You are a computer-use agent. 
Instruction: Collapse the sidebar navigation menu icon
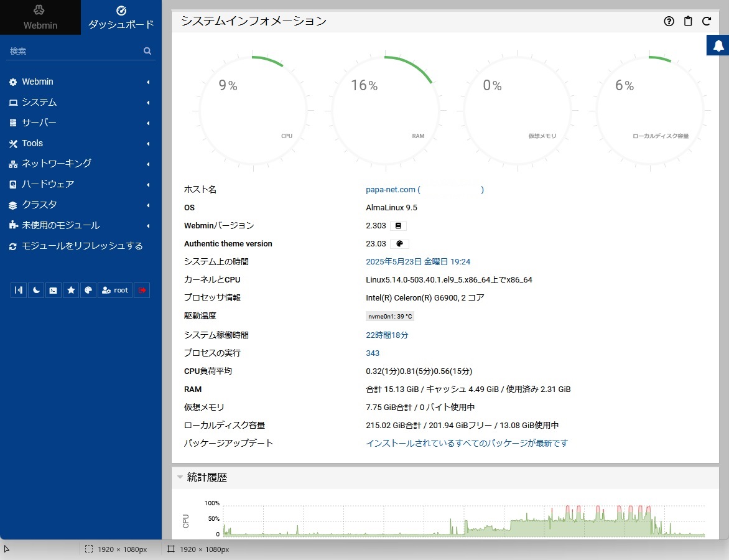(19, 290)
